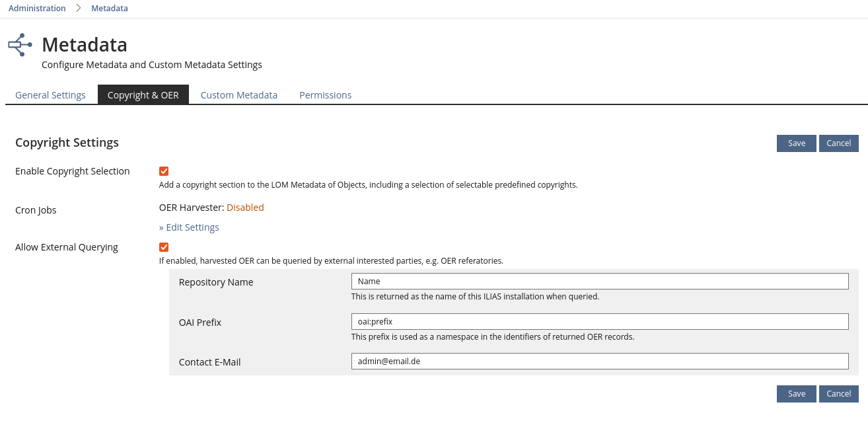Select the Copyright & OER tab
868x423 pixels.
click(143, 95)
